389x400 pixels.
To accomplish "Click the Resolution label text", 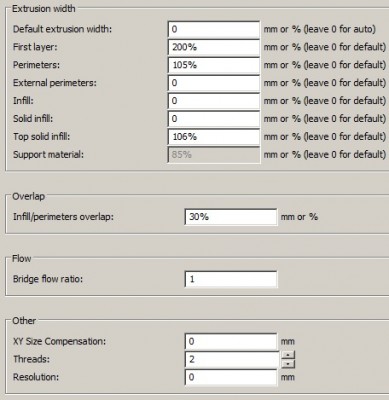I will [x=36, y=377].
